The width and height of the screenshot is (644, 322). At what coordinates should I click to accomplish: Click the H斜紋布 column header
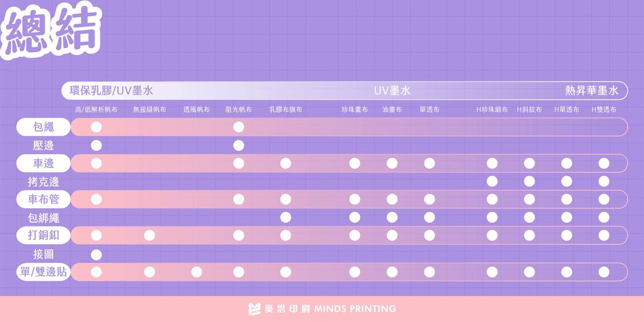coord(529,109)
